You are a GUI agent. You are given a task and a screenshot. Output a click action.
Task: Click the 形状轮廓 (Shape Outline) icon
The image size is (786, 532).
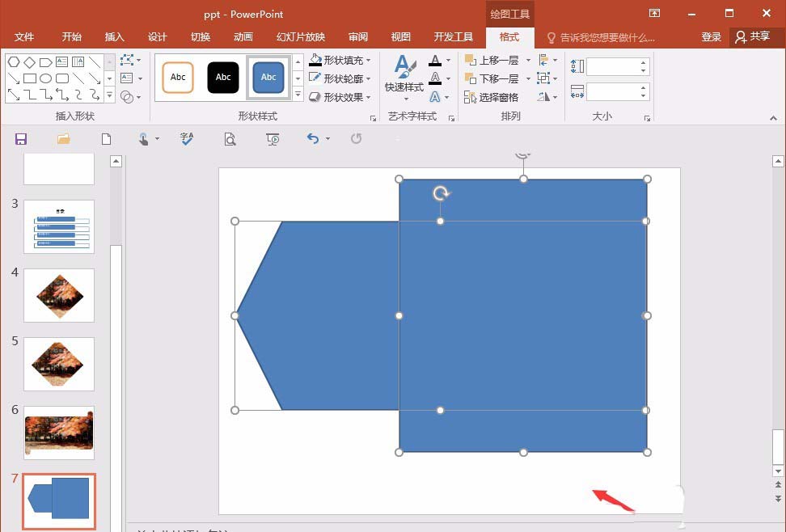coord(315,77)
